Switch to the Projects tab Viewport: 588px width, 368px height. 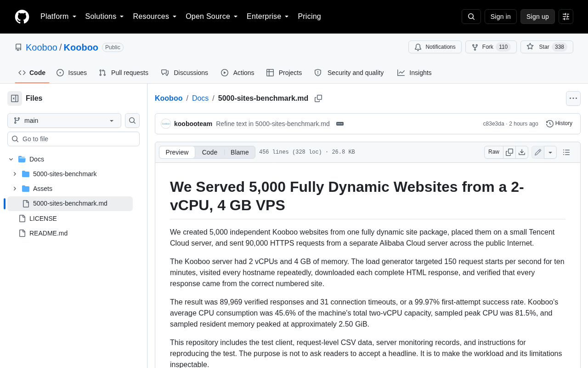tap(284, 73)
